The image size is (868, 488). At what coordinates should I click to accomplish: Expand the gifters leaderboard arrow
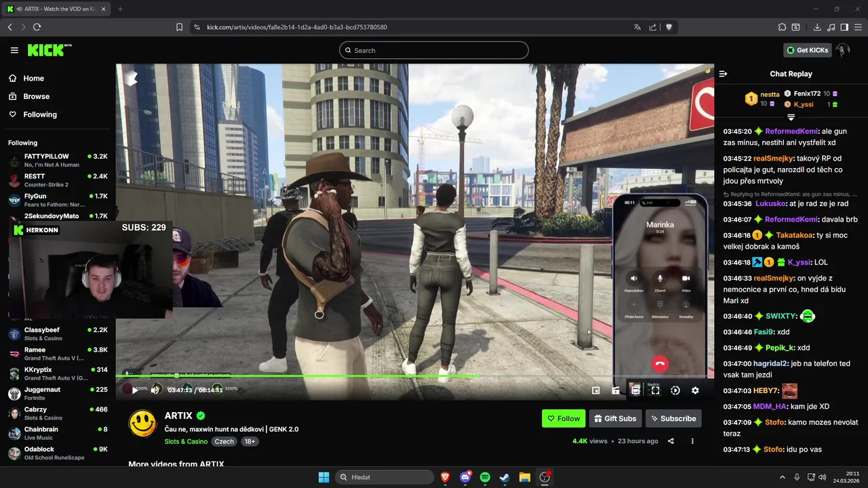click(791, 117)
